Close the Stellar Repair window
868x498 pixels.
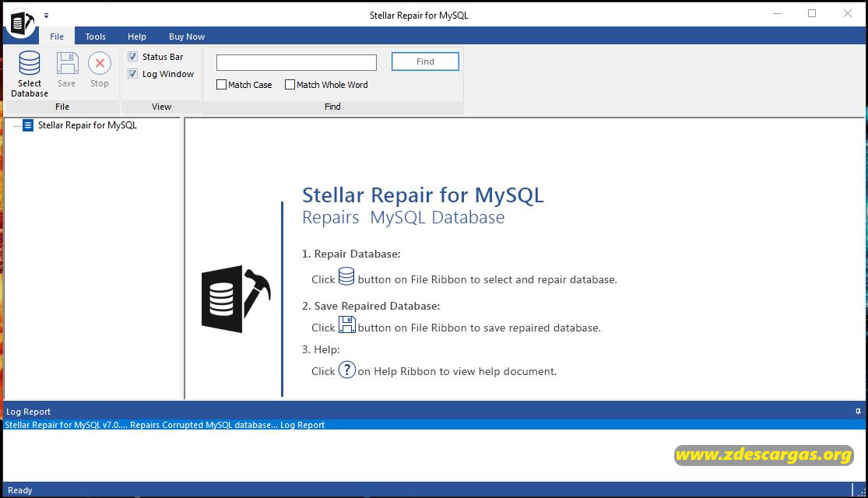point(848,13)
